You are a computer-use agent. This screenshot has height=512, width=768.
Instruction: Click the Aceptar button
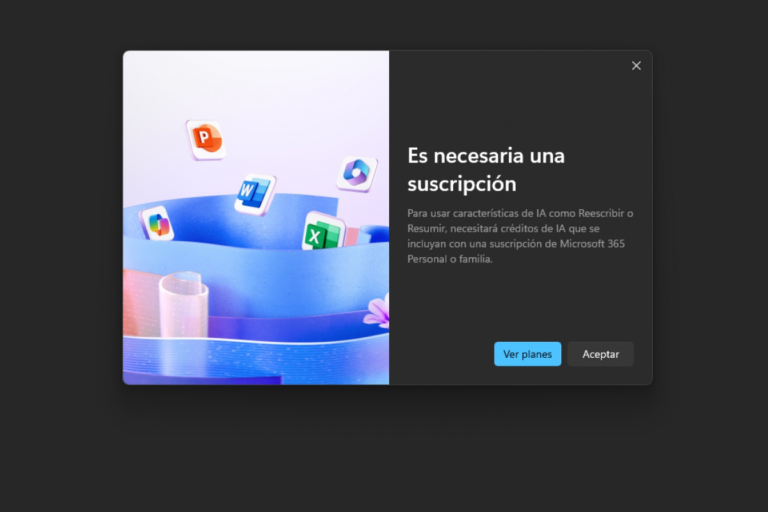point(600,354)
